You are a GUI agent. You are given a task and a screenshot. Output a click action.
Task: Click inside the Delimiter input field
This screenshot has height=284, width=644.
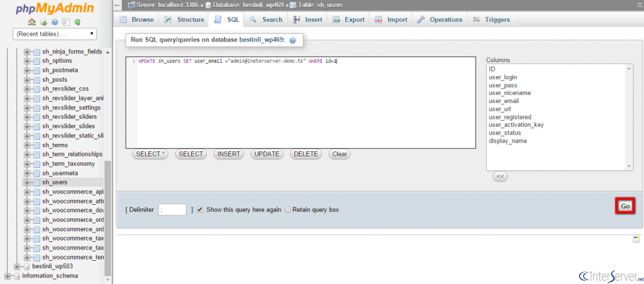[173, 209]
